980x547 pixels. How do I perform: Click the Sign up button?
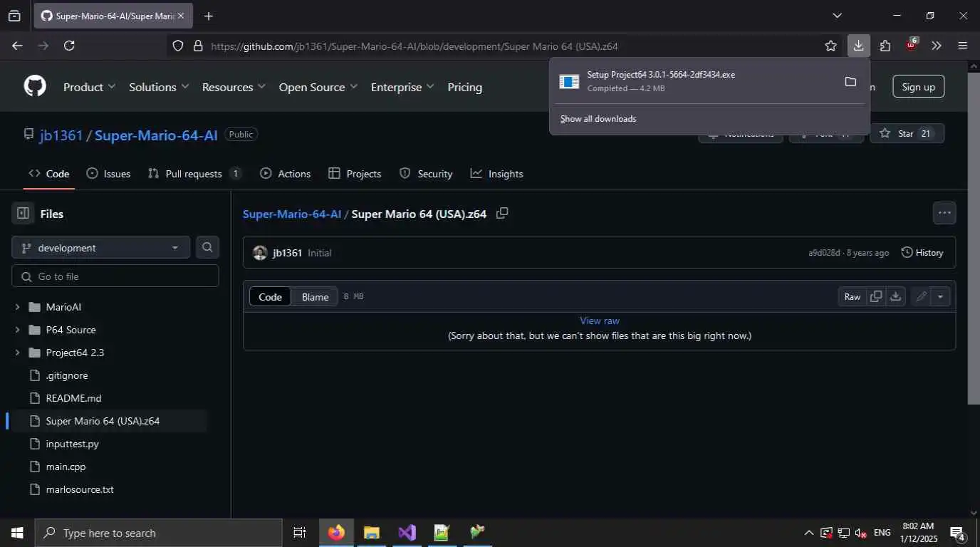[918, 87]
